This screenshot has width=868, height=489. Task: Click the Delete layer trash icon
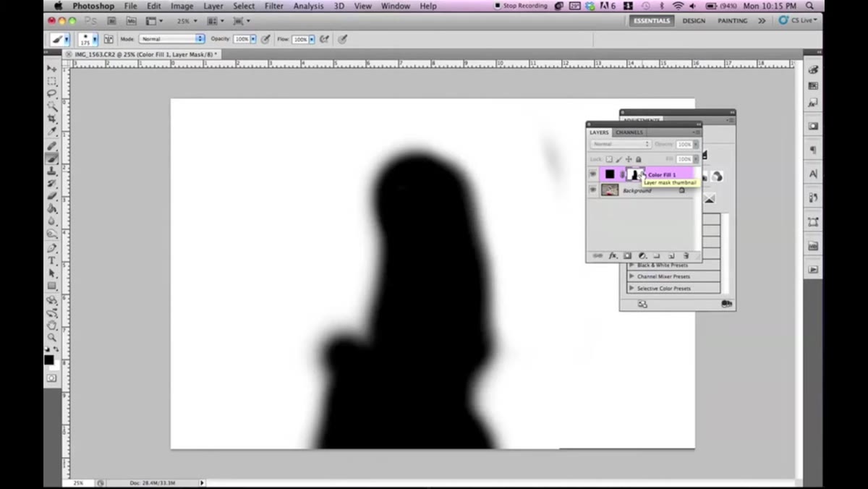coord(685,255)
